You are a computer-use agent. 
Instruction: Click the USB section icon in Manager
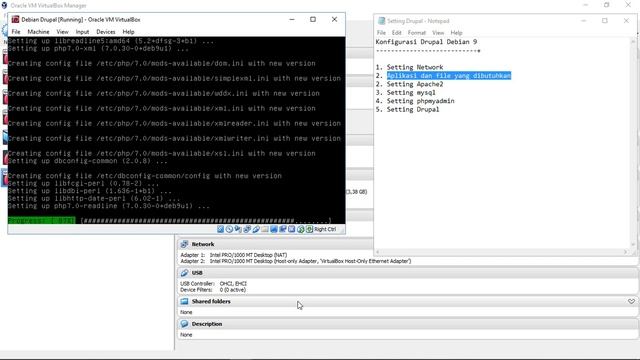coord(184,273)
